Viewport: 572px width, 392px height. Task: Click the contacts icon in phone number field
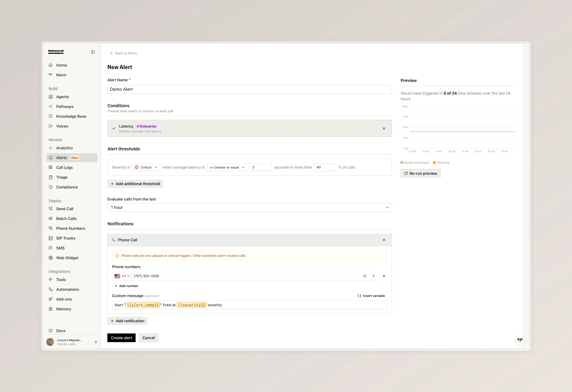tap(365, 276)
